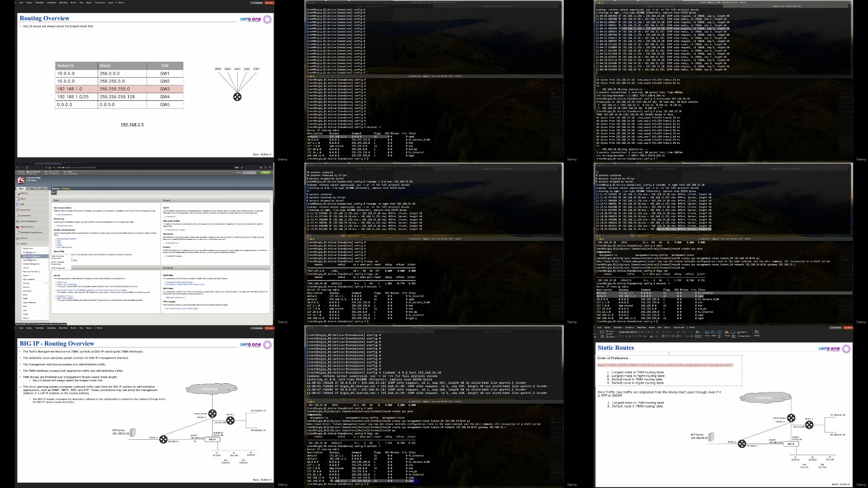Expand Configuration submenu under System
Viewport: 868px width, 488px height.
click(35, 249)
